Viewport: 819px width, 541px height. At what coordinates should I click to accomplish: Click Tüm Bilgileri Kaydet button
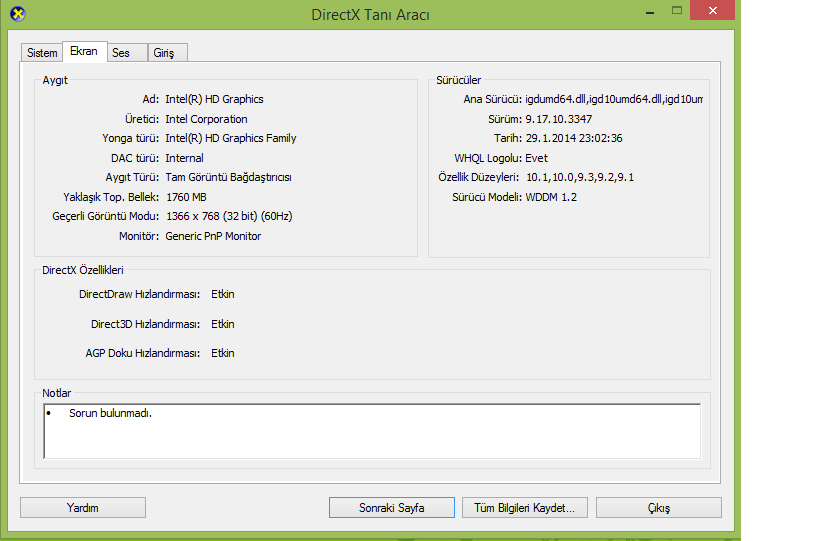(x=524, y=508)
